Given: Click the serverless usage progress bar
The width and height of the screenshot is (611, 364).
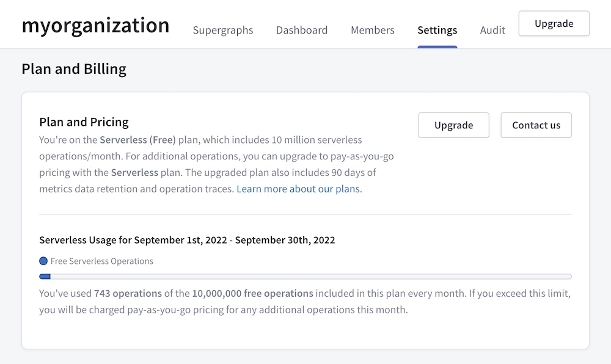Looking at the screenshot, I should [x=305, y=276].
